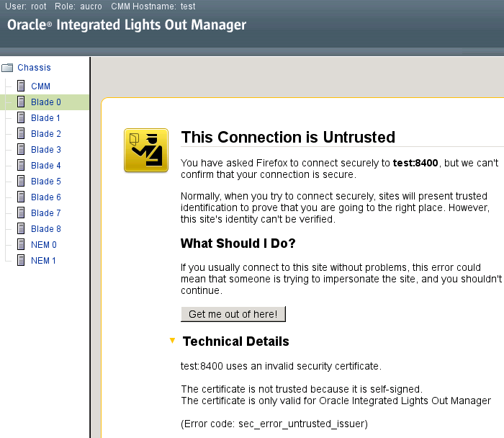Open Blade 1 from the chassis tree

click(x=45, y=117)
